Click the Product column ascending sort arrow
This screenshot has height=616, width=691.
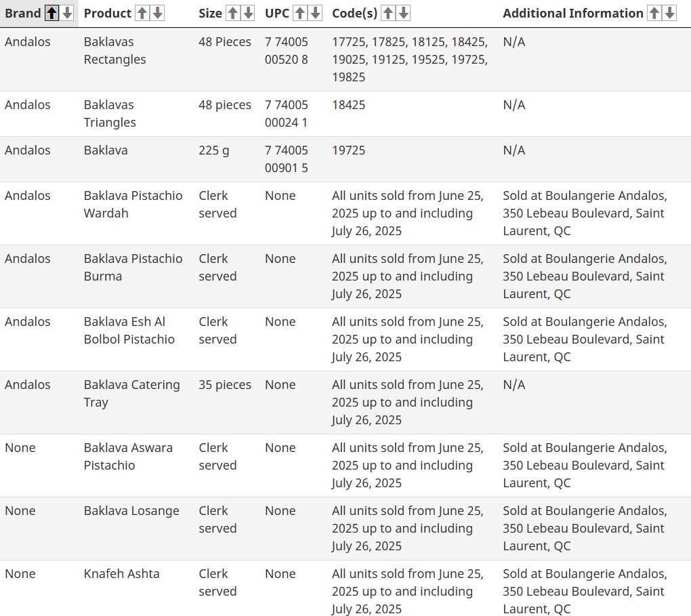tap(142, 13)
